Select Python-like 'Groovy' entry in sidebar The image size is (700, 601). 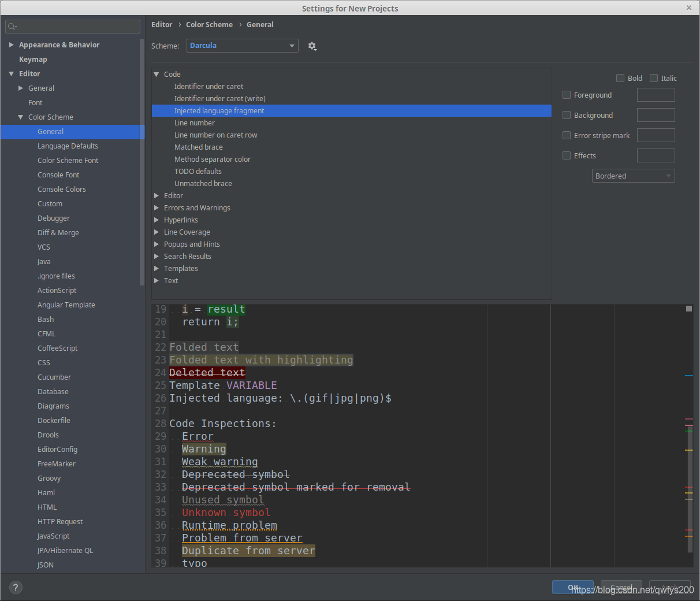[x=49, y=478]
